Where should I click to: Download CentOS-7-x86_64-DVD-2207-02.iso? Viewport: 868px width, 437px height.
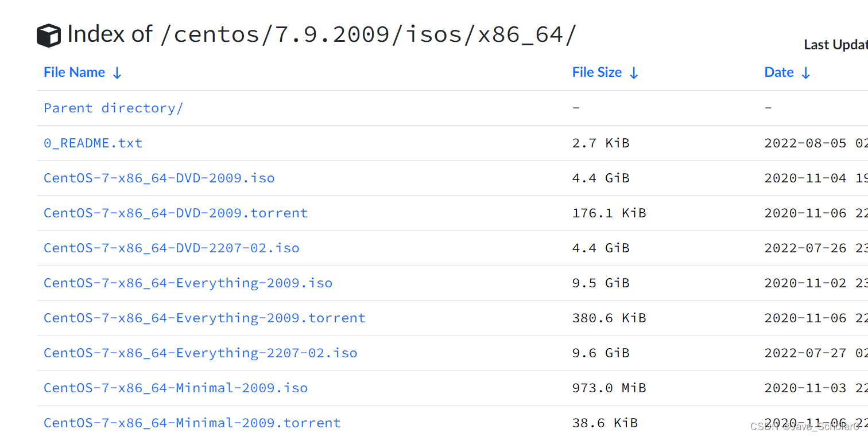172,248
